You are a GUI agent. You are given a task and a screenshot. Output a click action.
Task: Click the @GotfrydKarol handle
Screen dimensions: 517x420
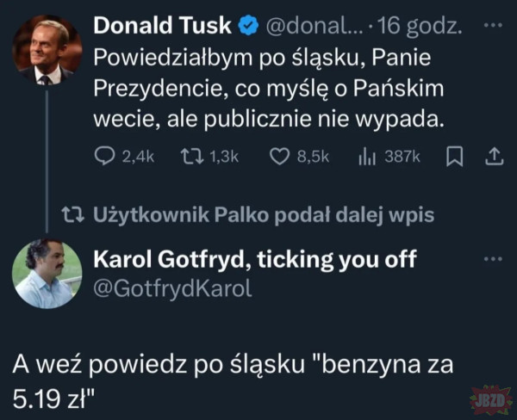coord(171,288)
